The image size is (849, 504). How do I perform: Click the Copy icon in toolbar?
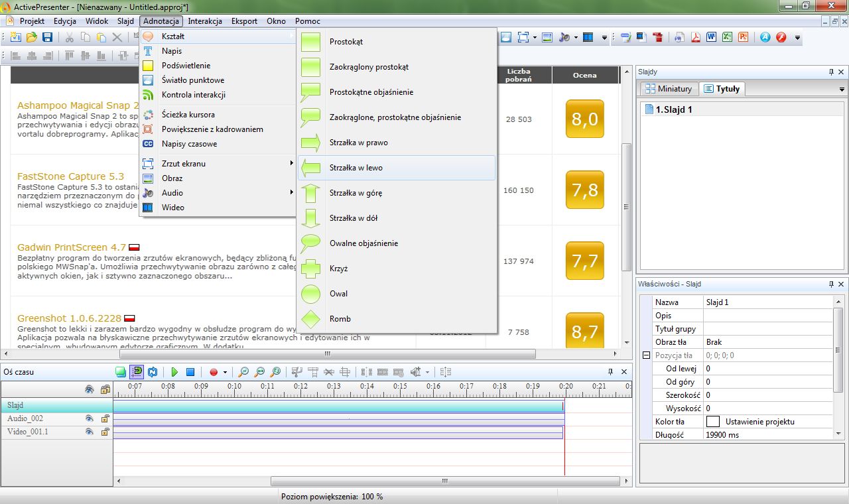85,37
